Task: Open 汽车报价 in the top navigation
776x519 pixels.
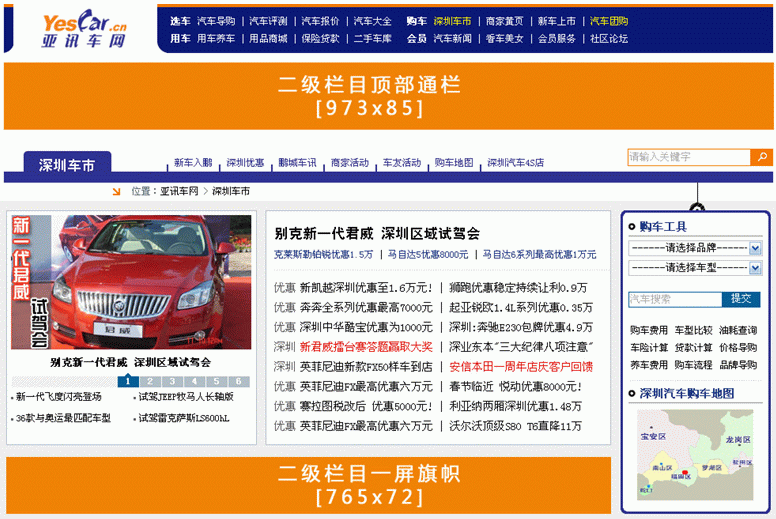Action: pos(320,21)
